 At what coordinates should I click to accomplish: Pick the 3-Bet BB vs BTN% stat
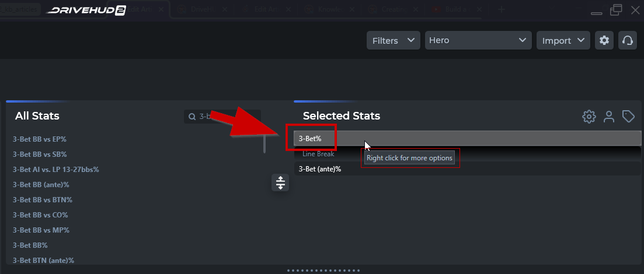click(x=42, y=200)
